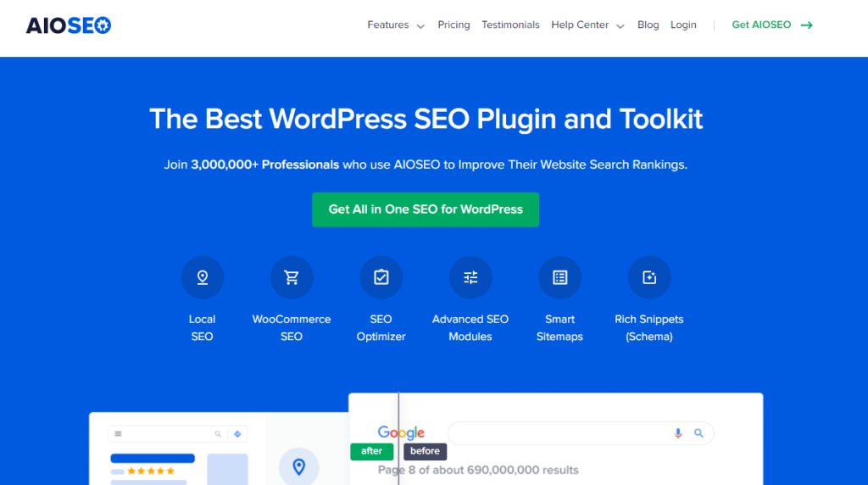Click the main hero headline text
The width and height of the screenshot is (868, 485).
coord(426,119)
